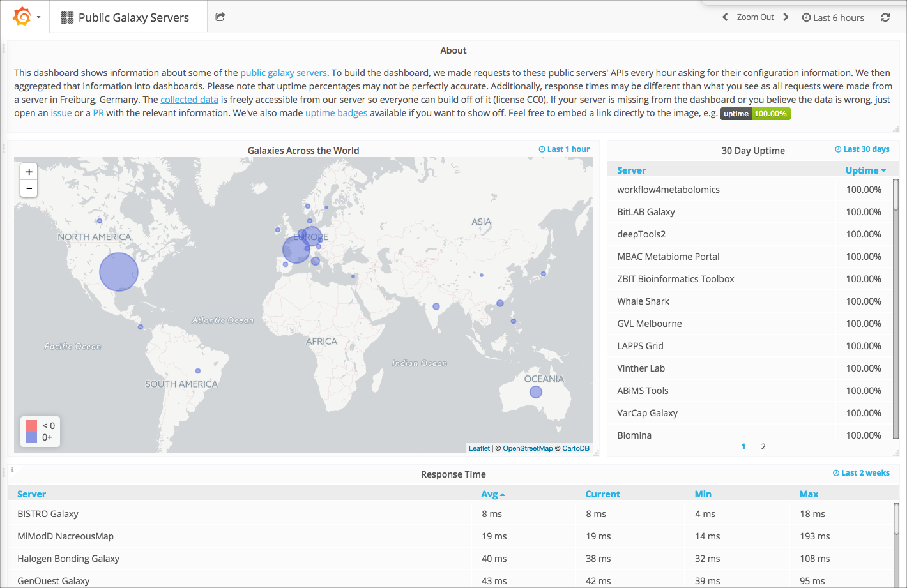Click the 193 ms Max value
This screenshot has width=907, height=588.
coord(814,536)
